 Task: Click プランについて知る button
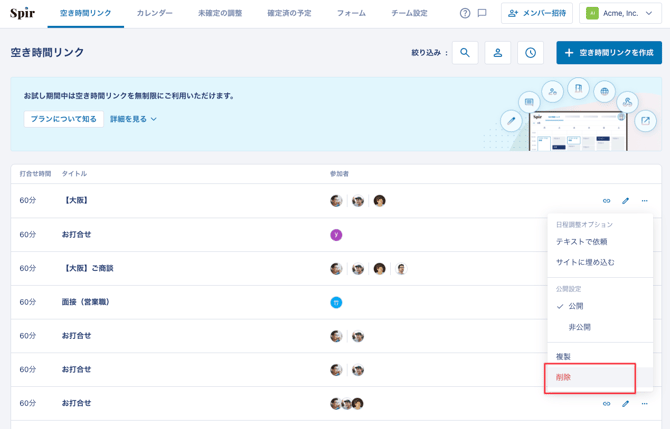pyautogui.click(x=64, y=119)
